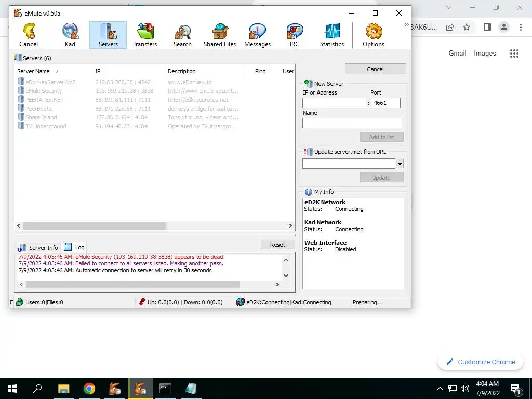
Task: Select the eDonkeyServer No2 server row
Action: (x=155, y=82)
